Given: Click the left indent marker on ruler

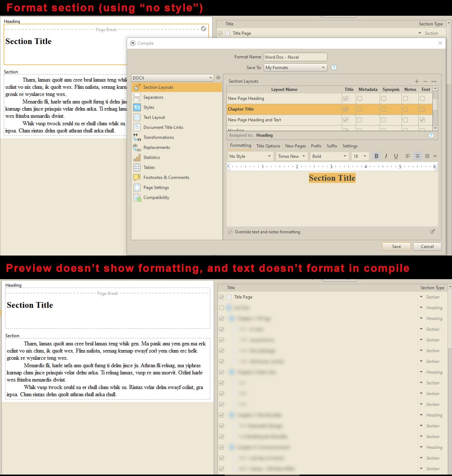Looking at the screenshot, I should (229, 167).
